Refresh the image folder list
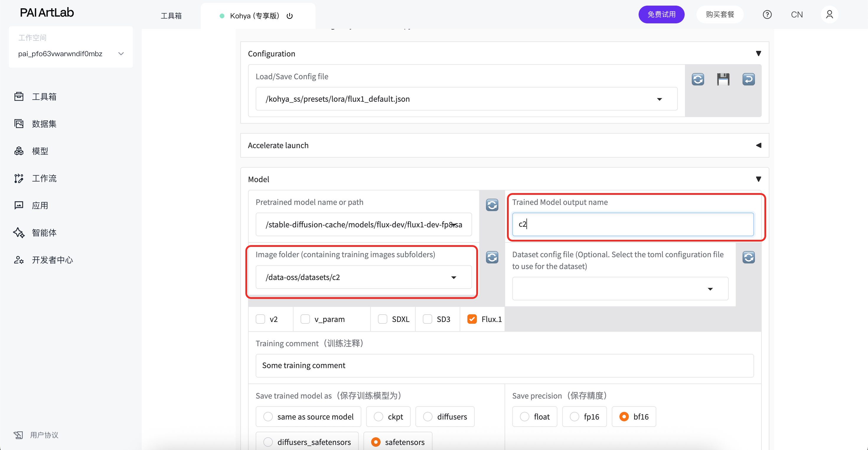 [492, 258]
